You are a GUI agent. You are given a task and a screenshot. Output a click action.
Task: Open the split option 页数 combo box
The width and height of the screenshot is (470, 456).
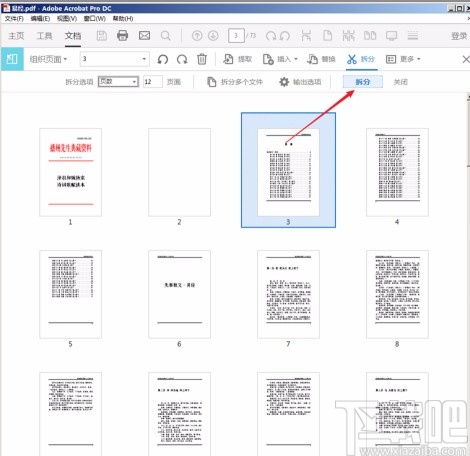118,81
